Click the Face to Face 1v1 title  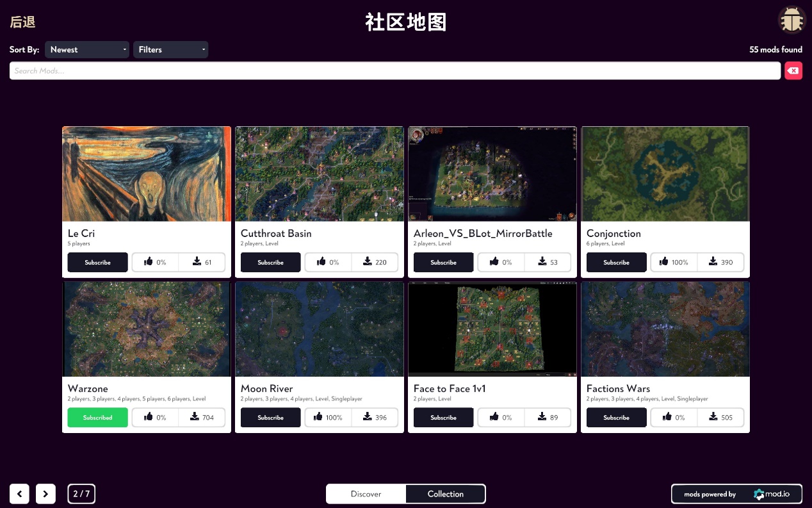450,388
